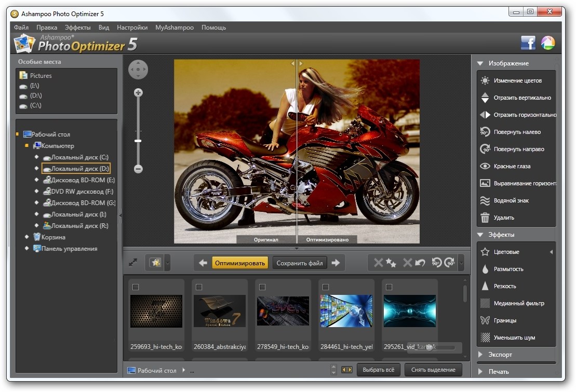Click the Facebook icon in header
Viewport: 576px width, 392px height.
[528, 43]
